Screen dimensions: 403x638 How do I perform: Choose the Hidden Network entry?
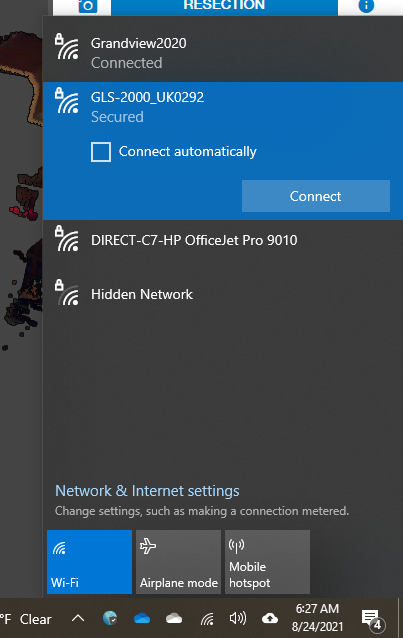tap(223, 294)
